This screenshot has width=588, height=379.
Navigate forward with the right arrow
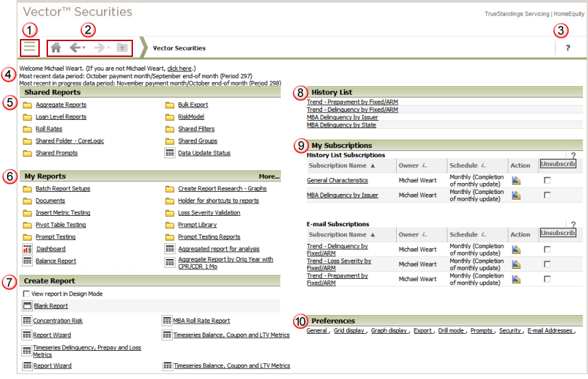click(99, 47)
